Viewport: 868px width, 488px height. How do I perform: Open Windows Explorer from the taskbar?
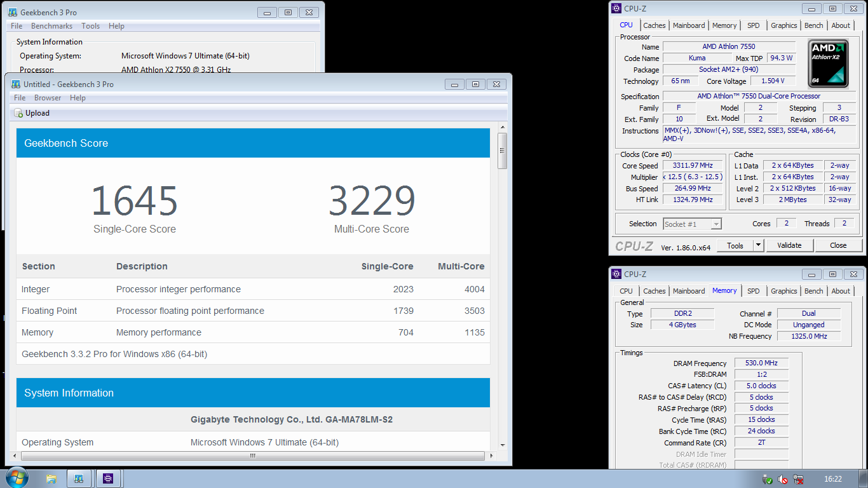point(51,478)
